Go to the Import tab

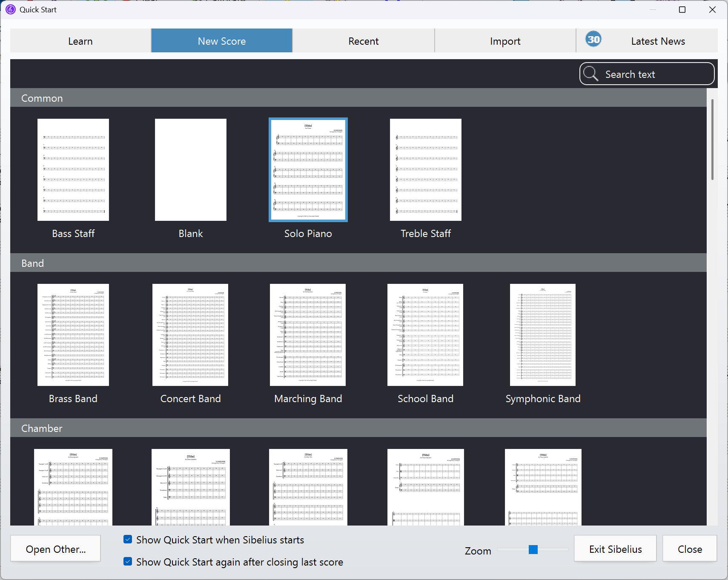505,41
